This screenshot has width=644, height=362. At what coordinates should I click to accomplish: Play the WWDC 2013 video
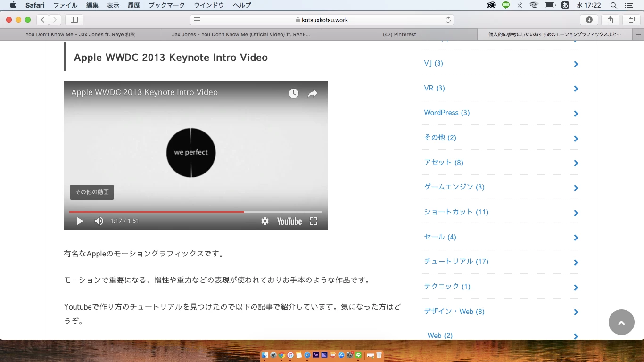(80, 221)
